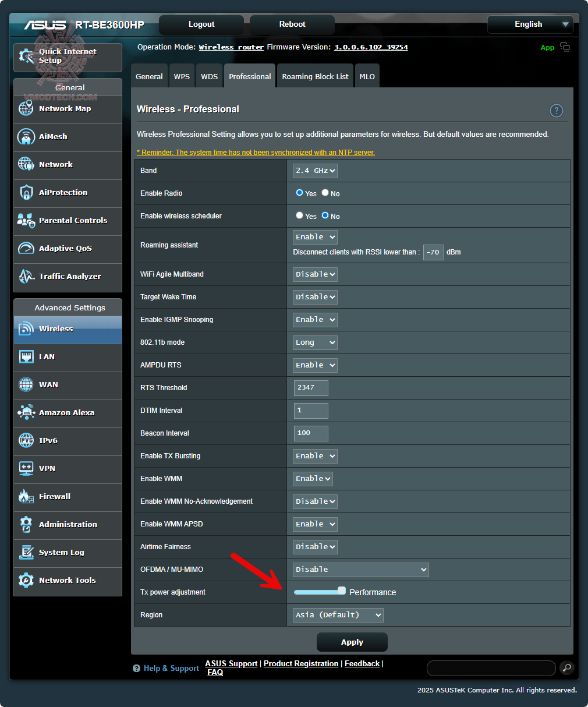Screen dimensions: 588x707
Task: Switch to the WPS tab
Action: tap(182, 76)
